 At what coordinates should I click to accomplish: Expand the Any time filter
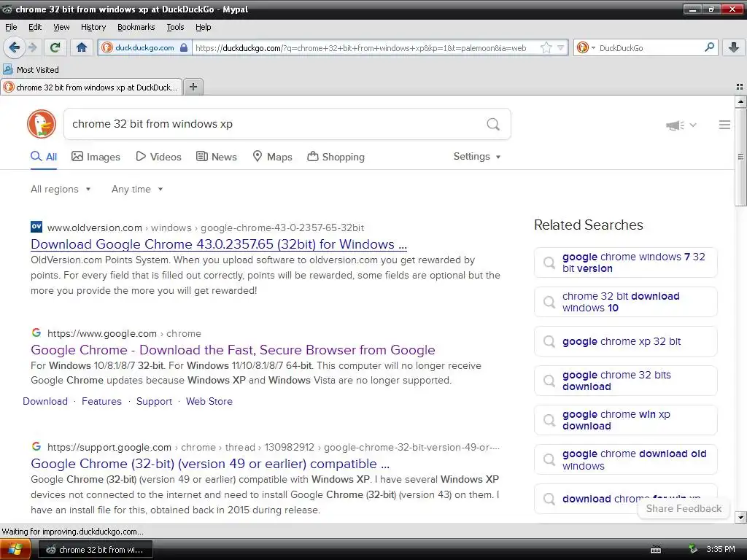pyautogui.click(x=137, y=189)
